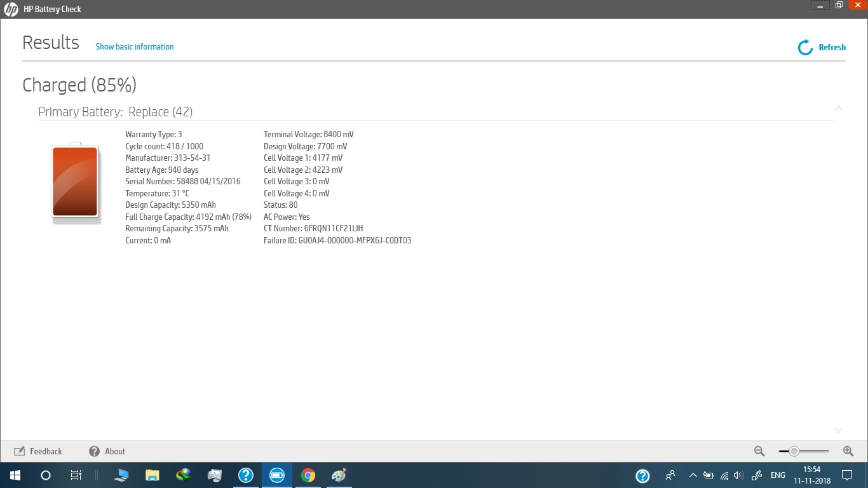This screenshot has width=868, height=488.
Task: Open the ENG language switcher
Action: (777, 475)
